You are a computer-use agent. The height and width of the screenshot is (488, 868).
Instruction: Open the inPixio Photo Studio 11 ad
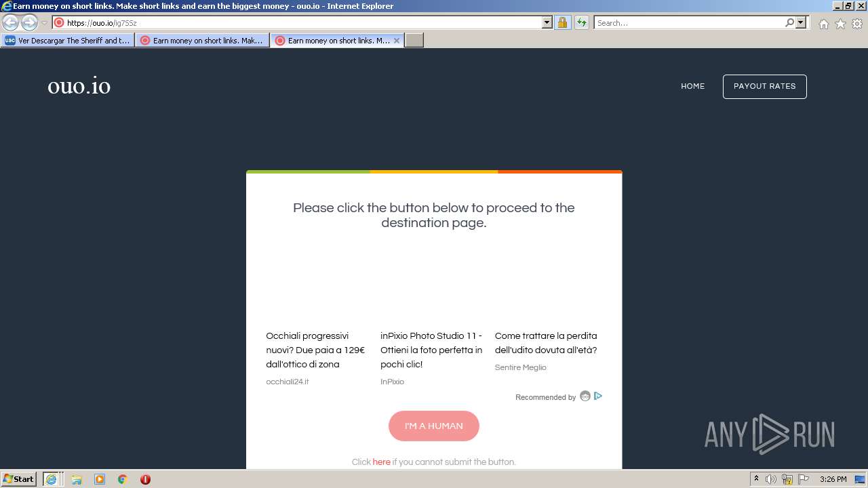pyautogui.click(x=431, y=350)
